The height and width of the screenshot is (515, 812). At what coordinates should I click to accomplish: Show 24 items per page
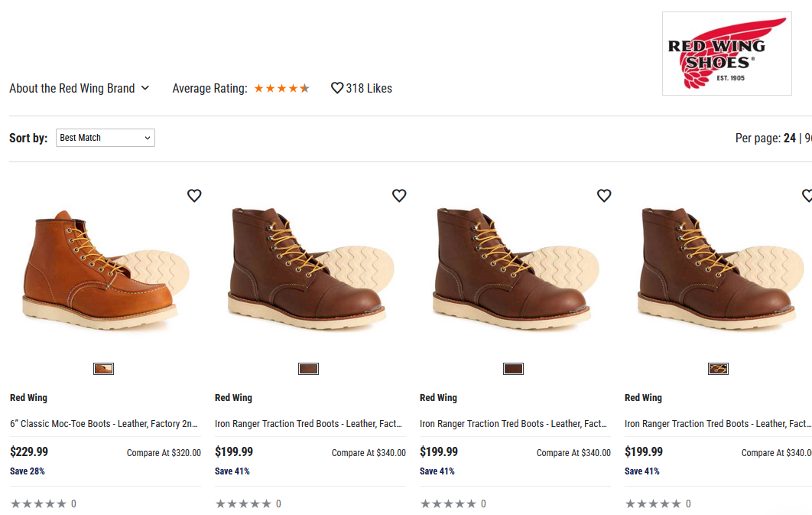789,139
